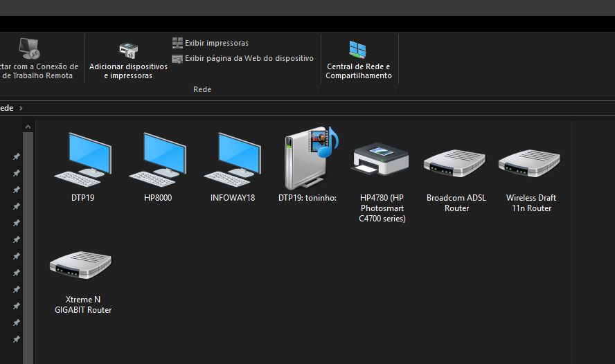Click the INFOWAY18 label text
Viewport: 615px width, 364px height.
233,198
